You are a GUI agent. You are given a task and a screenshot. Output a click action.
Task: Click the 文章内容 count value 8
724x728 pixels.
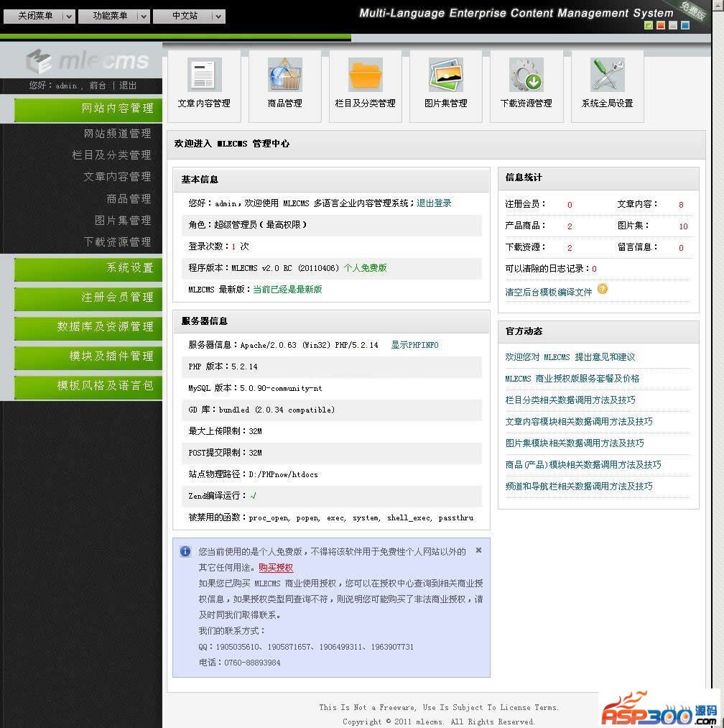click(x=681, y=205)
